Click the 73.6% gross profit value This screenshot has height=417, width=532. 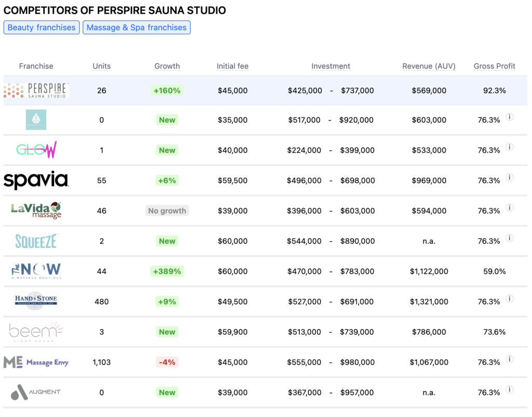(495, 332)
